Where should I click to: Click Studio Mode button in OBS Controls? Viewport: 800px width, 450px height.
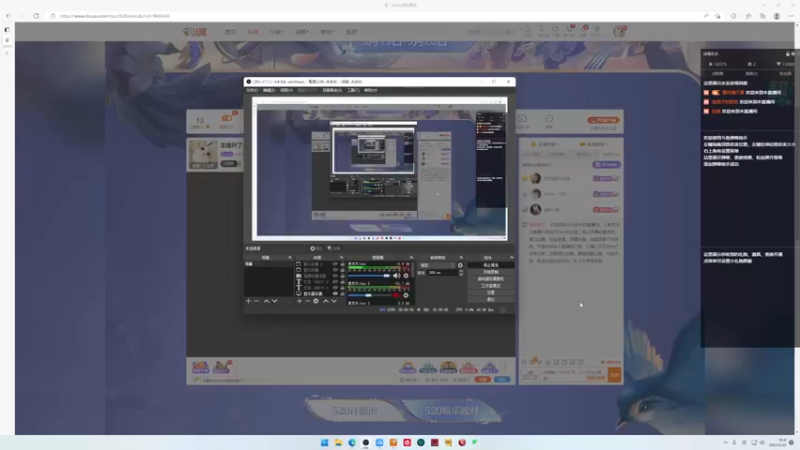coord(491,286)
